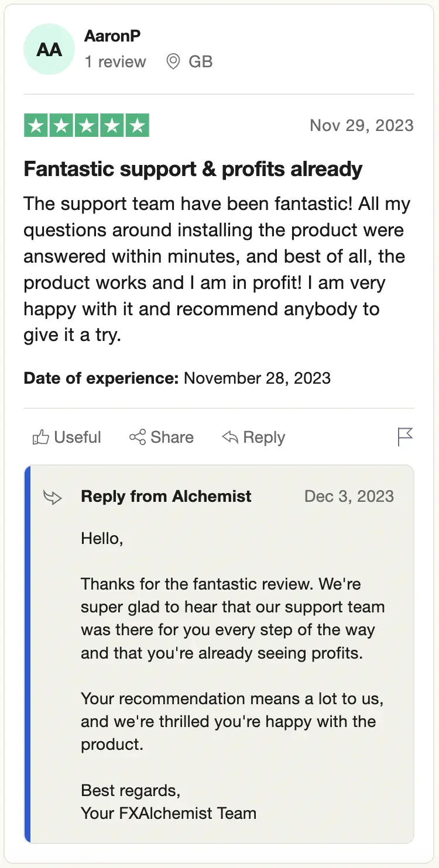Click the Dec 3, 2023 reply date
Image resolution: width=439 pixels, height=868 pixels.
pyautogui.click(x=349, y=497)
